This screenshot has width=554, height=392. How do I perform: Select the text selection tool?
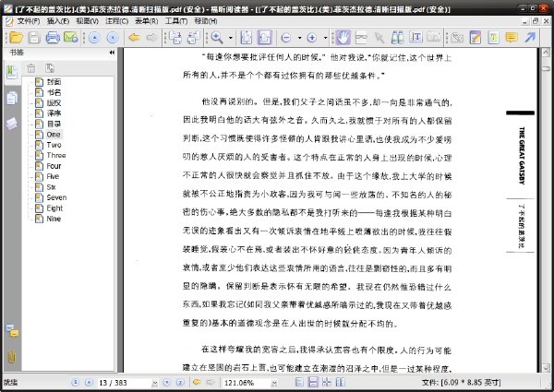pos(415,37)
